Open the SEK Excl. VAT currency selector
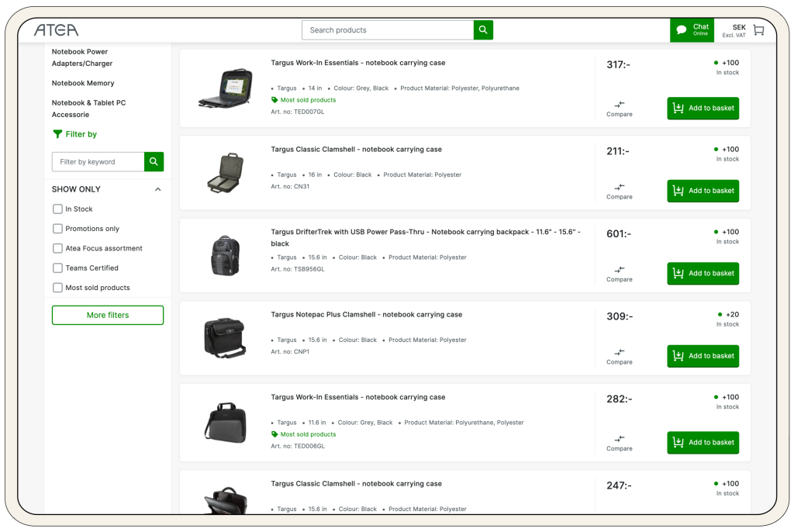This screenshot has width=794, height=532. pos(734,30)
